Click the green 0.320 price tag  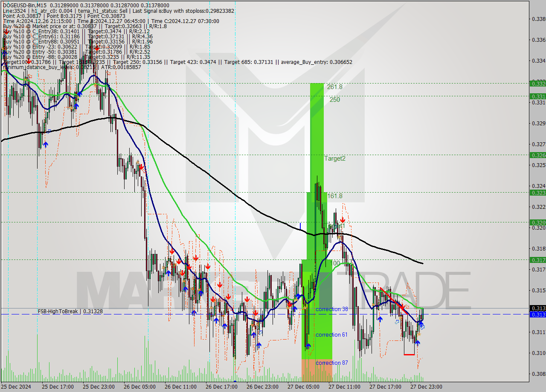[x=537, y=222]
